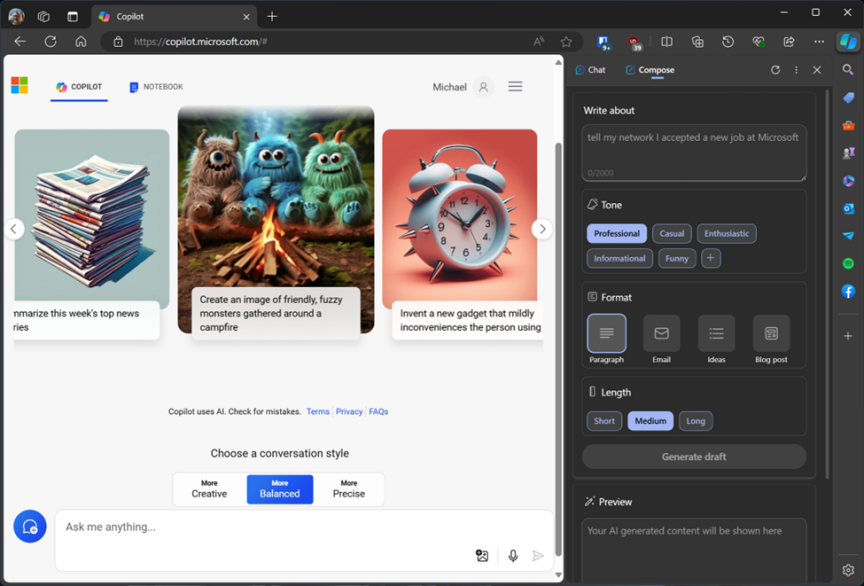
Task: Set tone to Enthusiastic
Action: (726, 234)
